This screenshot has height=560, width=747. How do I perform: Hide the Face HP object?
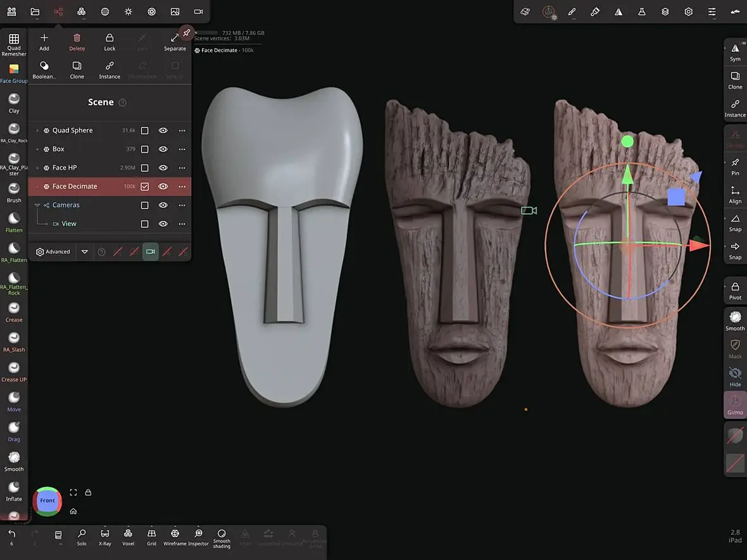click(163, 168)
